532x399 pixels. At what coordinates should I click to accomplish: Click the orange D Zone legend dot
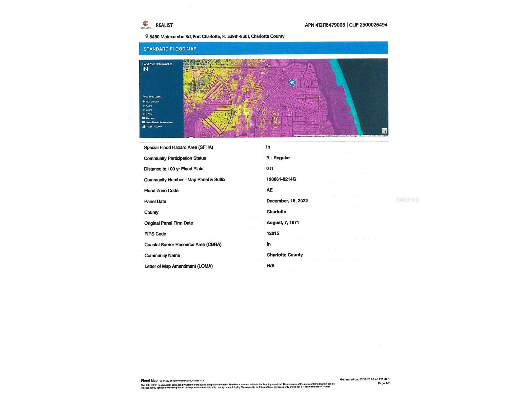coord(144,114)
